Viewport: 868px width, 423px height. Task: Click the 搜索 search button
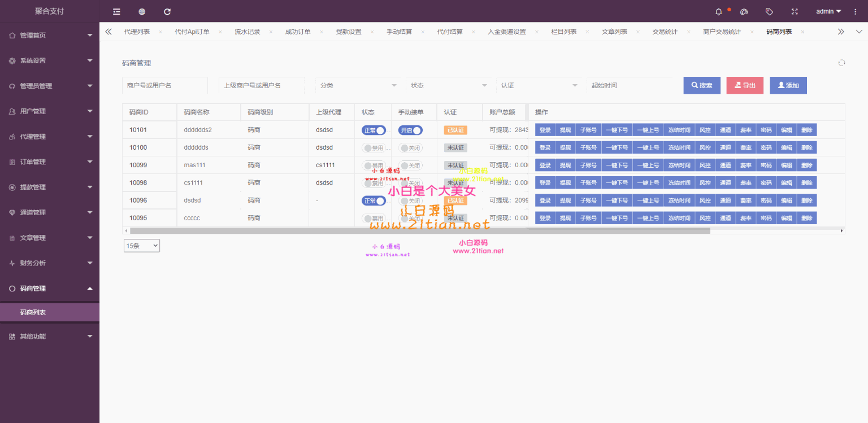pyautogui.click(x=702, y=85)
